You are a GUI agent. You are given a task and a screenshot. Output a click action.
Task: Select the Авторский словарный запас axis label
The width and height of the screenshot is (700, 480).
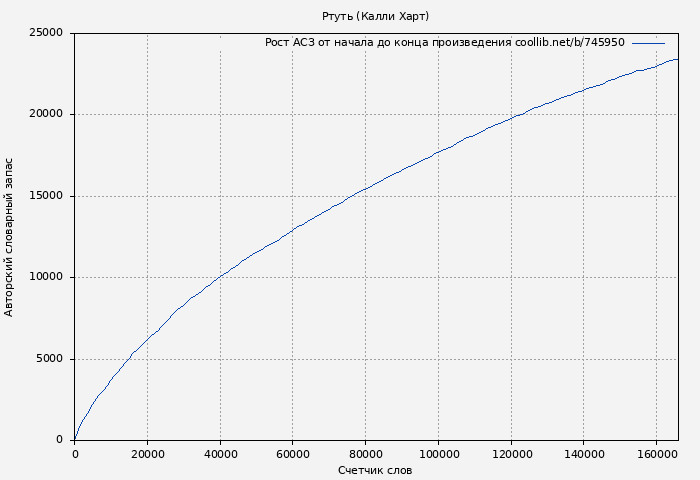(10, 237)
